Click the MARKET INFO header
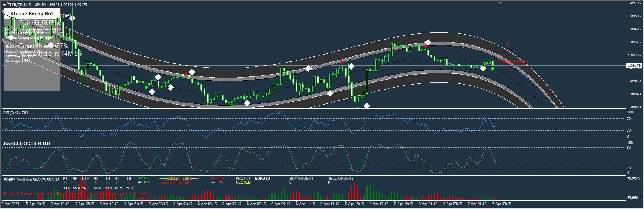644x209 pixels. tap(179, 179)
